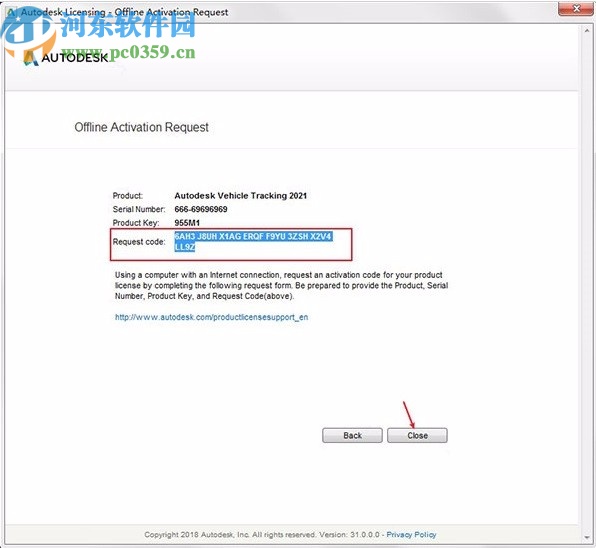
Task: Close the Autodesk Licensing window
Action: click(x=576, y=8)
